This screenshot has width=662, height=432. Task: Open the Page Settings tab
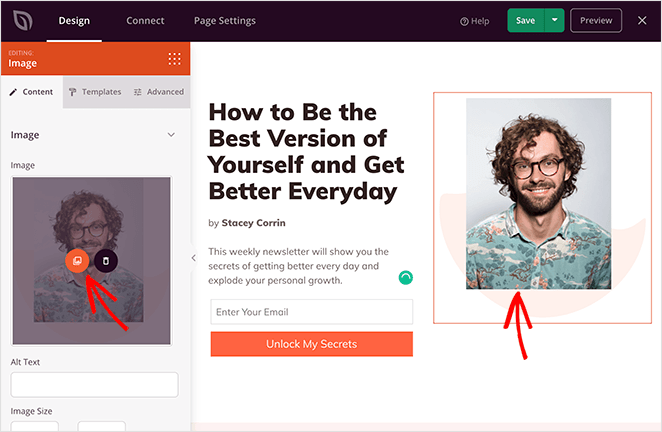point(225,21)
